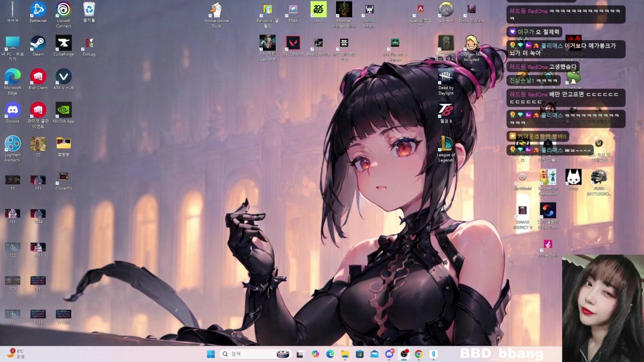This screenshot has width=644, height=362.
Task: Click the Riot Client desktop icon
Action: click(38, 79)
